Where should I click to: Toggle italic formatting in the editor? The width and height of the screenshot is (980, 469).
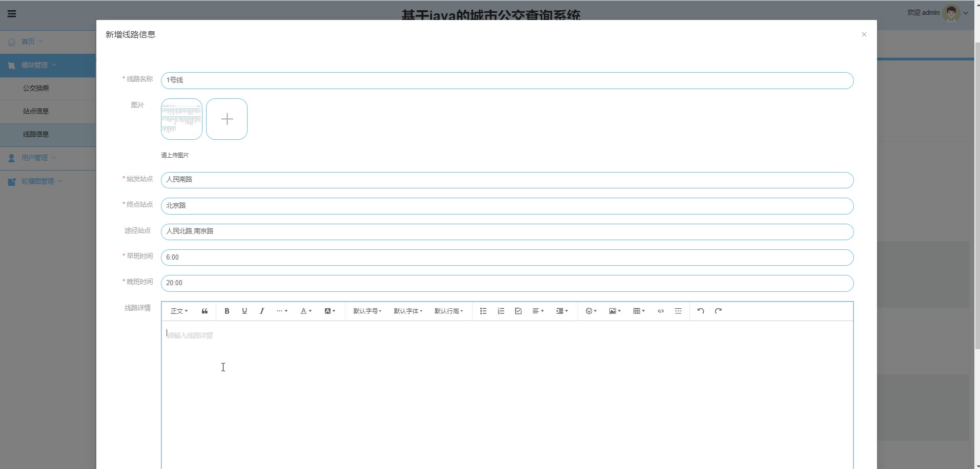tap(262, 311)
